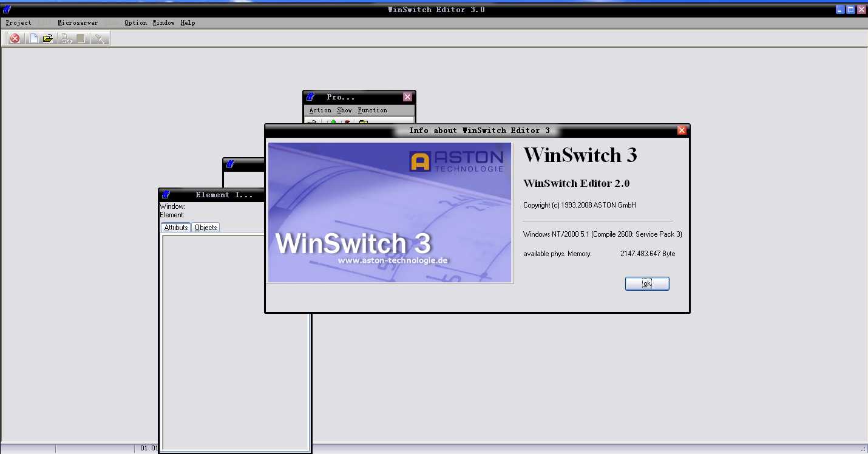The height and width of the screenshot is (454, 868).
Task: Select the wrench tool icon on the toolbar
Action: [x=100, y=38]
